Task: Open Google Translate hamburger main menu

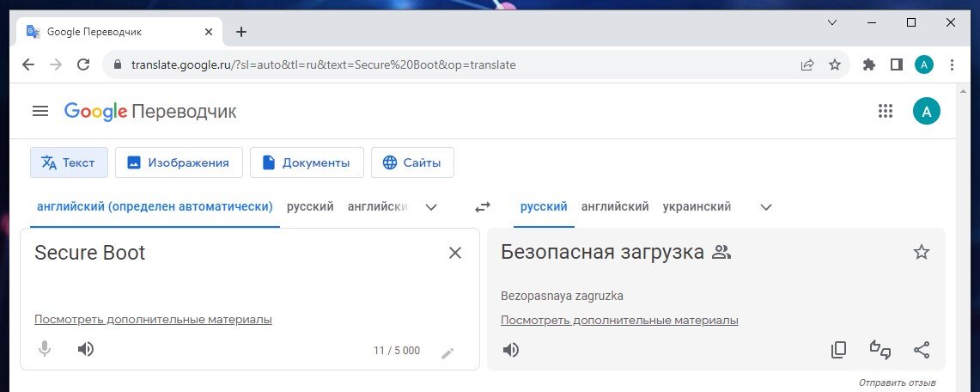Action: pos(40,111)
